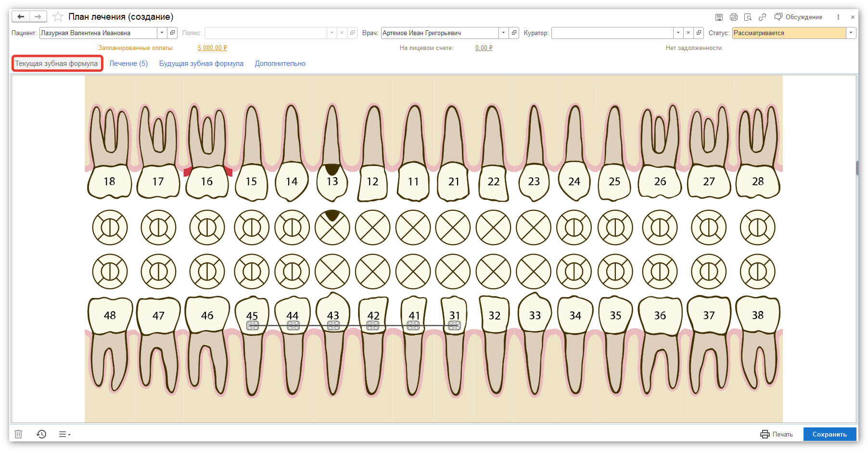The image size is (868, 451).
Task: Add plan to favorites with star icon
Action: (58, 17)
